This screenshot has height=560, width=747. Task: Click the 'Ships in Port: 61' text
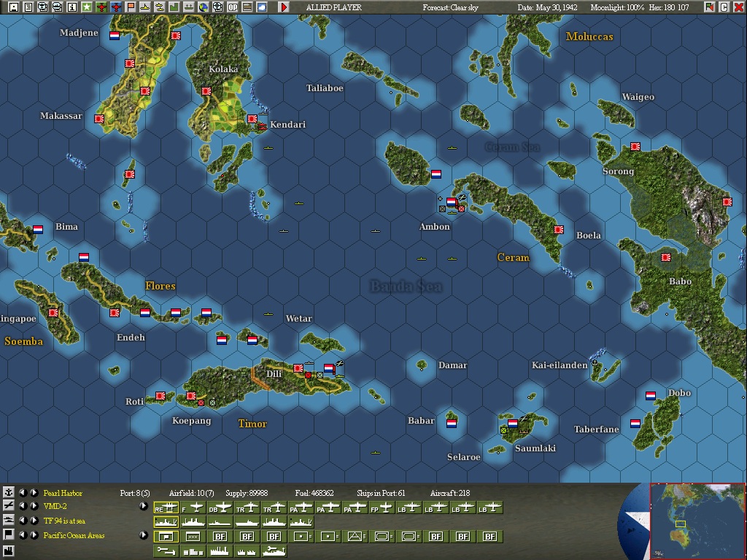click(381, 493)
